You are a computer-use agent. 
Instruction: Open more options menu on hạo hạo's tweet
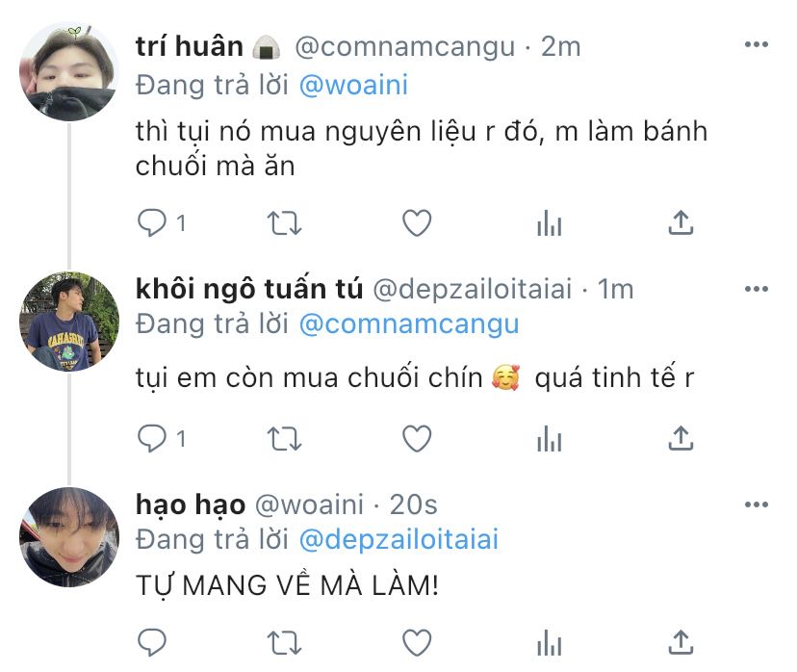pos(757,504)
